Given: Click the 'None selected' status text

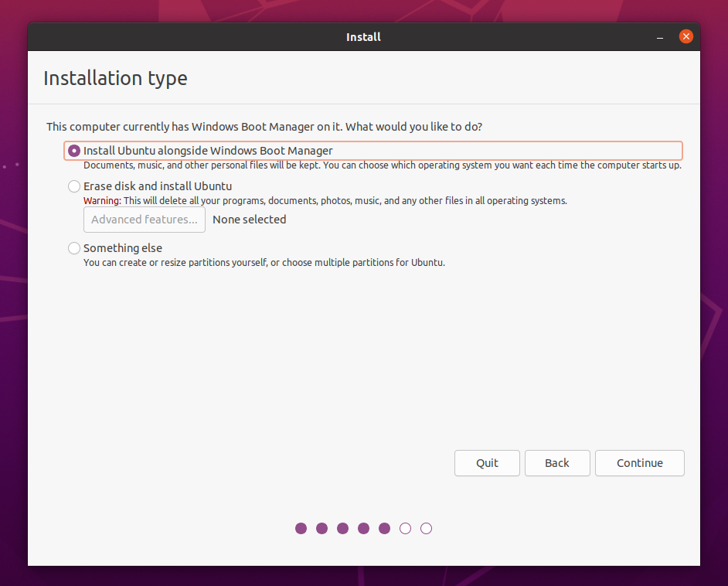Looking at the screenshot, I should pos(250,220).
